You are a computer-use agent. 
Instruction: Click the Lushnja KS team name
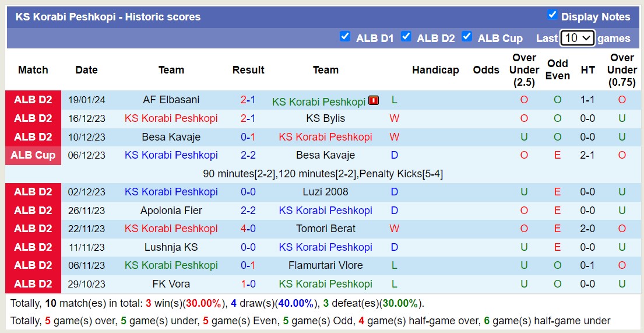(x=171, y=247)
